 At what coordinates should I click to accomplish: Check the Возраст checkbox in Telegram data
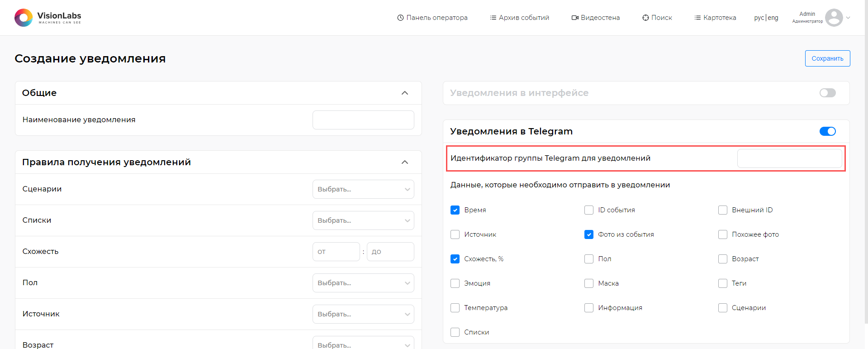(723, 259)
